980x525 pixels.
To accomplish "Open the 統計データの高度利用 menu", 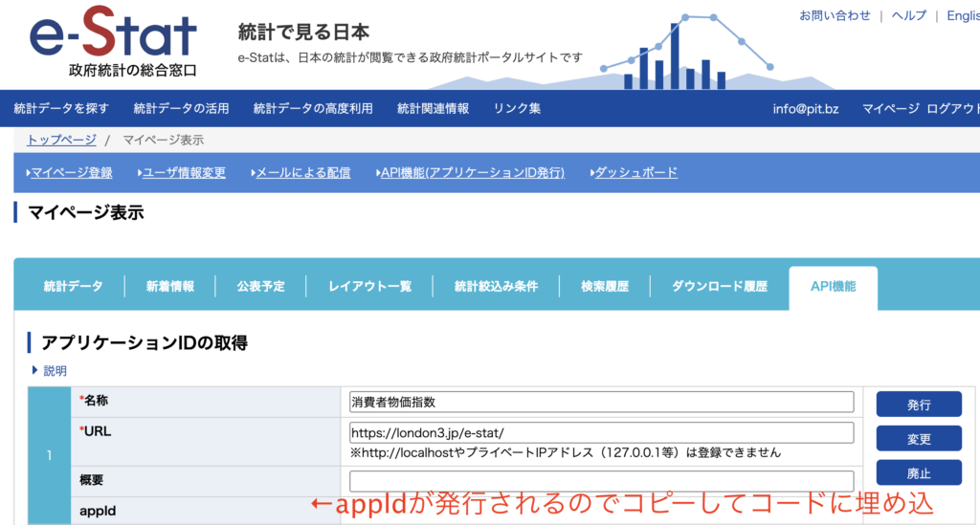I will [x=313, y=109].
